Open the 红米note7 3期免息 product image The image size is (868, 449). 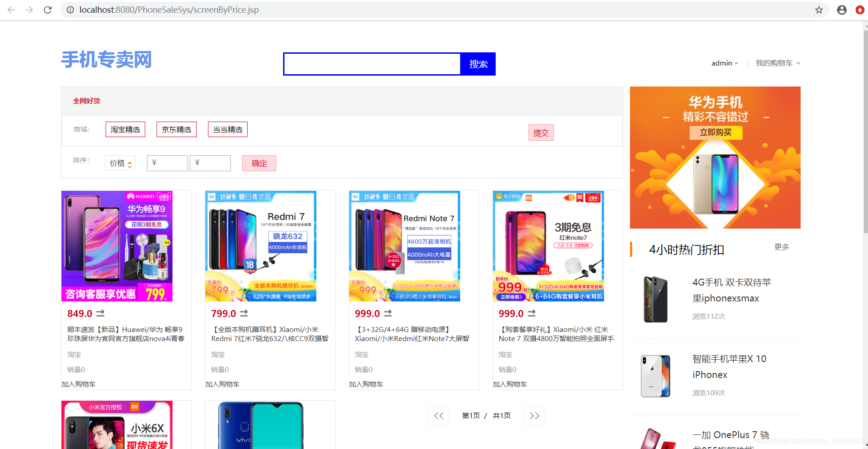point(548,246)
